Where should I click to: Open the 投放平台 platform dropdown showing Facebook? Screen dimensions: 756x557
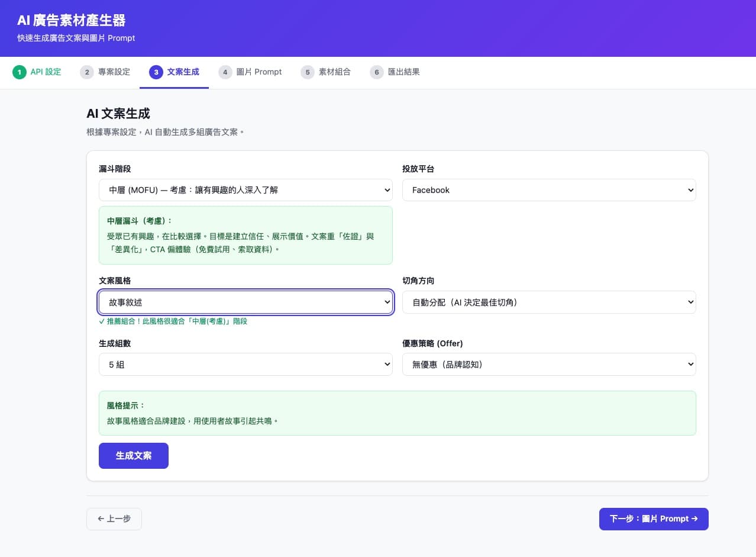coord(549,190)
